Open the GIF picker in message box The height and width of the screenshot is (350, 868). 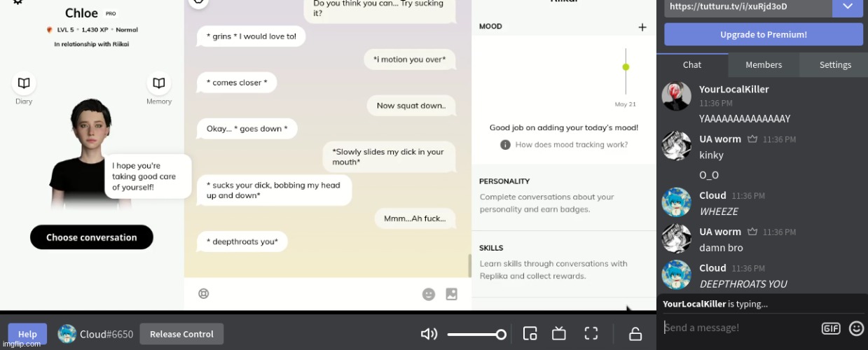point(831,328)
